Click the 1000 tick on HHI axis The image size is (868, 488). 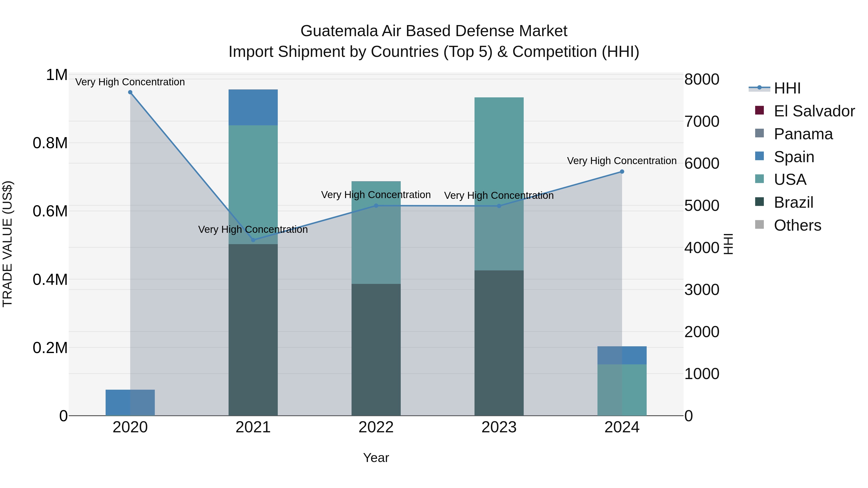coord(702,374)
